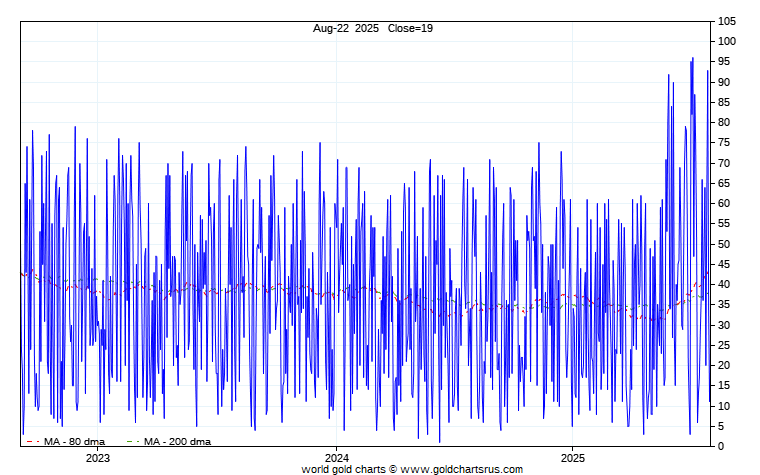760x475 pixels.
Task: Click the 95 y-axis label
Action: (724, 62)
